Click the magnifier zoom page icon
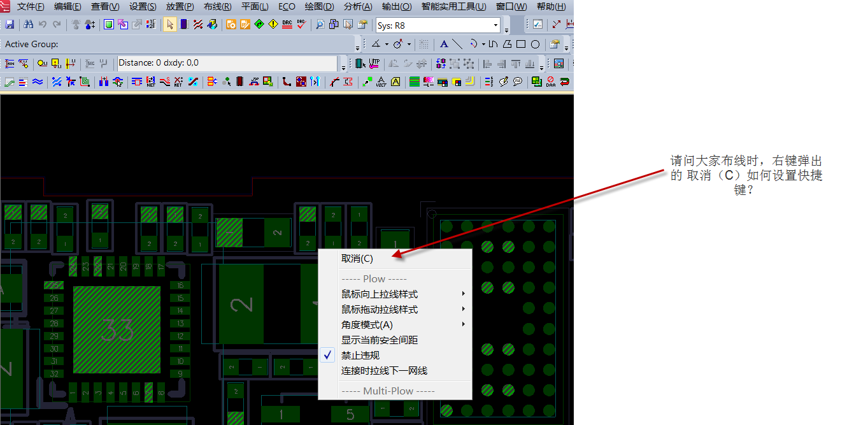This screenshot has height=425, width=868. pyautogui.click(x=320, y=25)
